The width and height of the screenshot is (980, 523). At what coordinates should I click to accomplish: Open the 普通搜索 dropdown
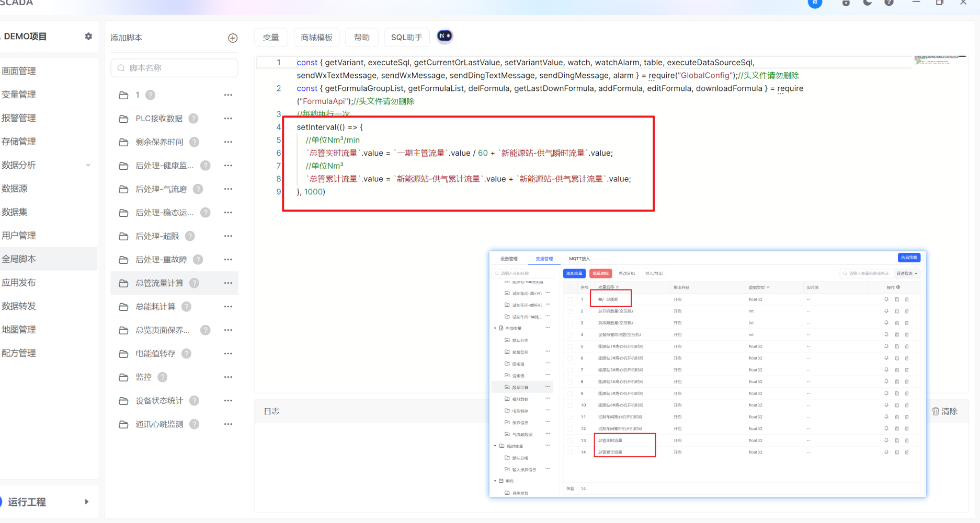[x=907, y=273]
